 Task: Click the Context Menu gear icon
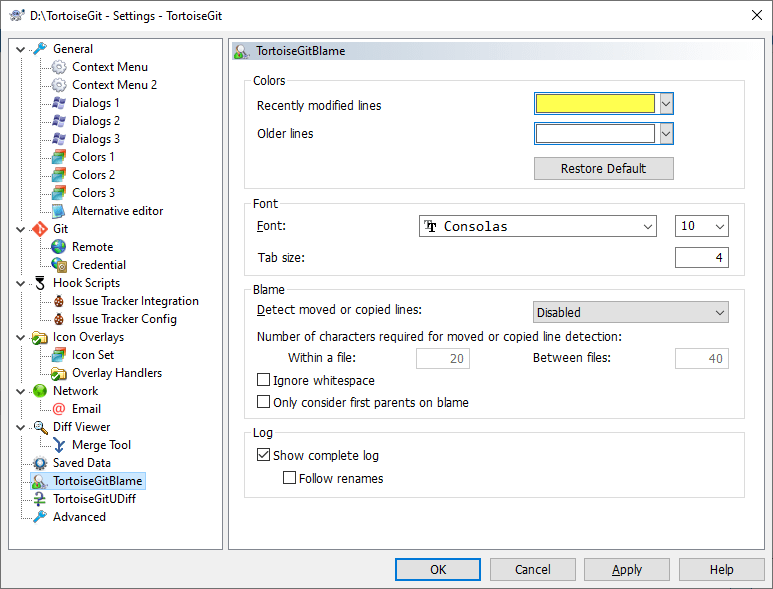pyautogui.click(x=59, y=67)
